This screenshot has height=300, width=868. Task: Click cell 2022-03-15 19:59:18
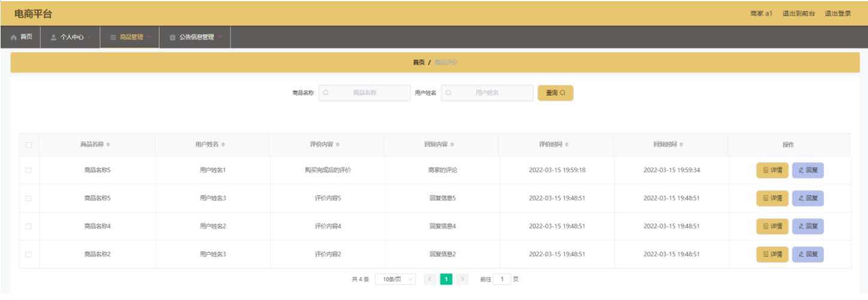557,170
